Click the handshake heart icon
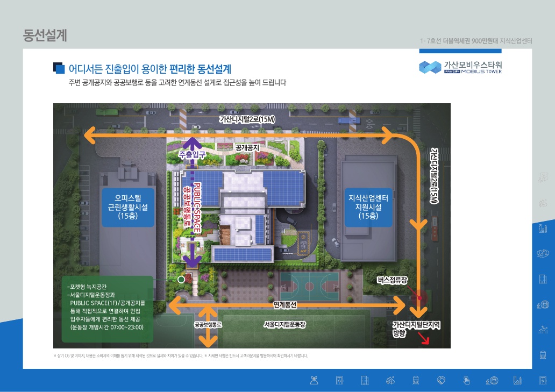The height and width of the screenshot is (392, 555). [x=441, y=381]
